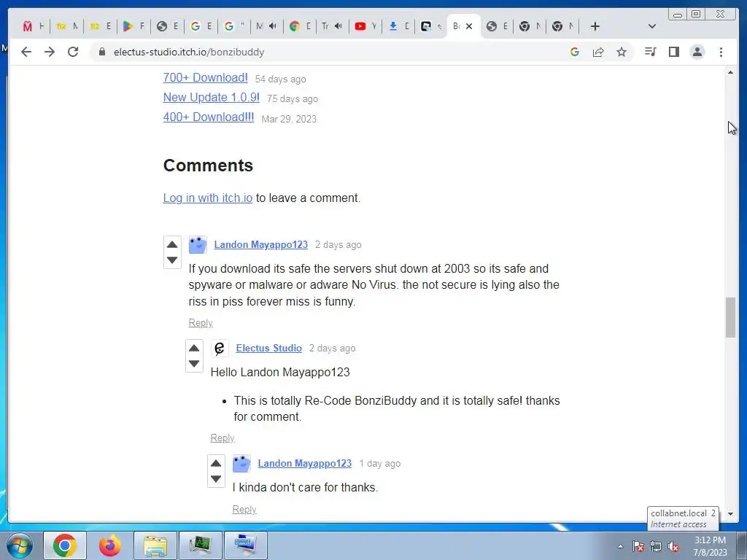Screen dimensions: 747x560
Task: Open the Windows Start menu
Action: (19, 545)
